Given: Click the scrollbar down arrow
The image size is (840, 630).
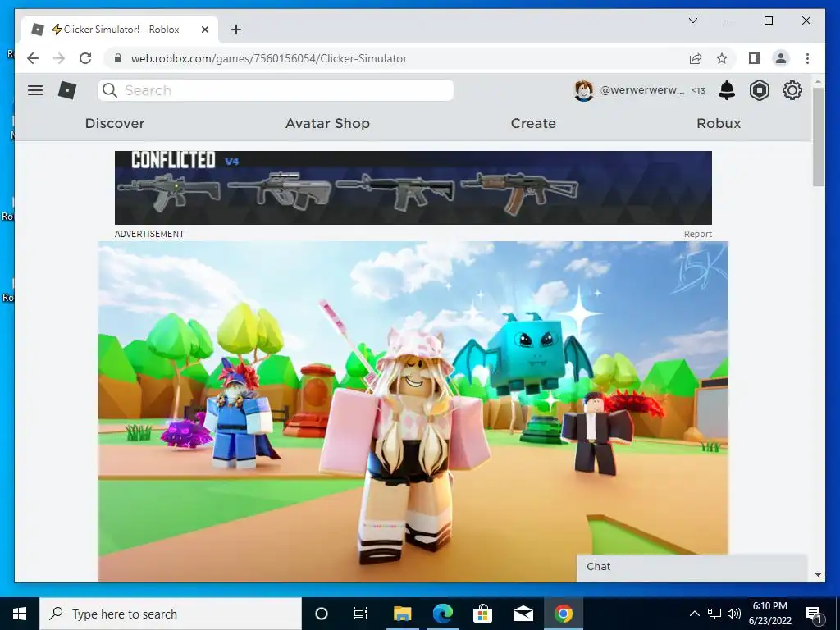Looking at the screenshot, I should tap(818, 575).
